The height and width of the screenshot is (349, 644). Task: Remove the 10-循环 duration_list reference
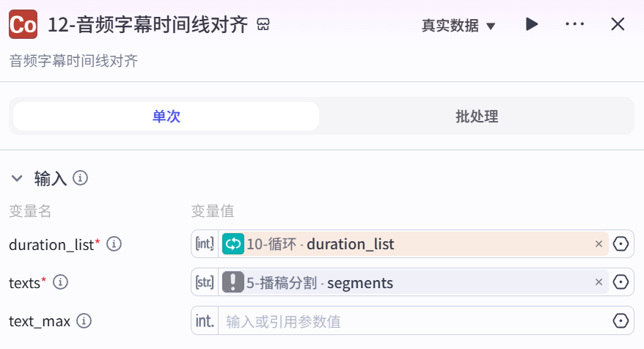[x=599, y=244]
